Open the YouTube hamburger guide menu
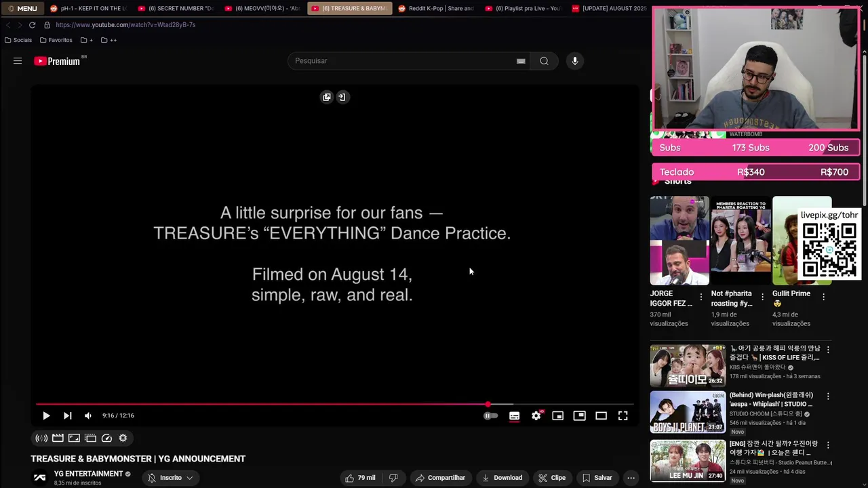Screen dimensions: 868x488 [18, 61]
